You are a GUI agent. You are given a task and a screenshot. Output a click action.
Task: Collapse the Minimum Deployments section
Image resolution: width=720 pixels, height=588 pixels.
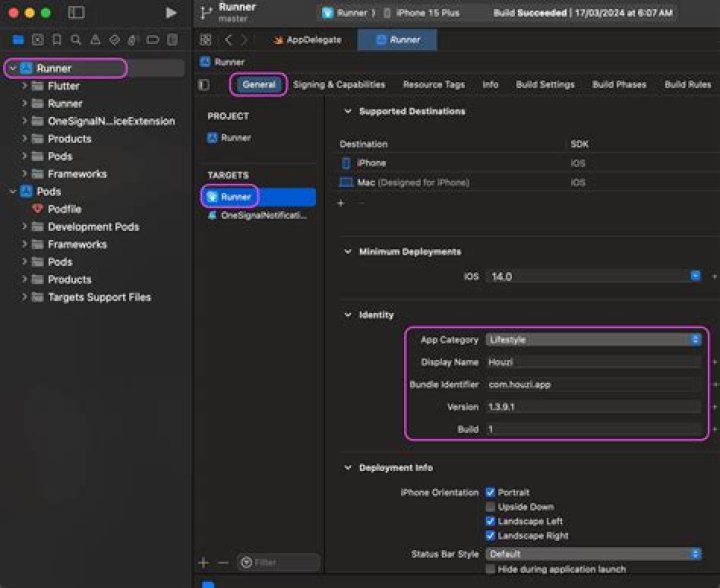pos(348,252)
